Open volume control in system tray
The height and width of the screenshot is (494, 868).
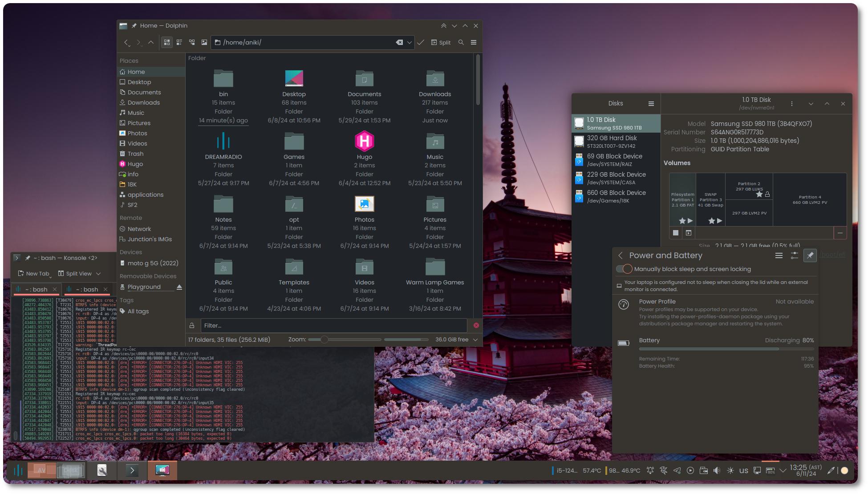[x=717, y=470]
